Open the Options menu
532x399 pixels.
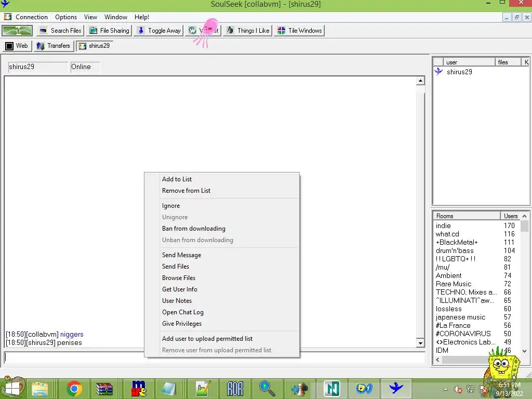(66, 17)
